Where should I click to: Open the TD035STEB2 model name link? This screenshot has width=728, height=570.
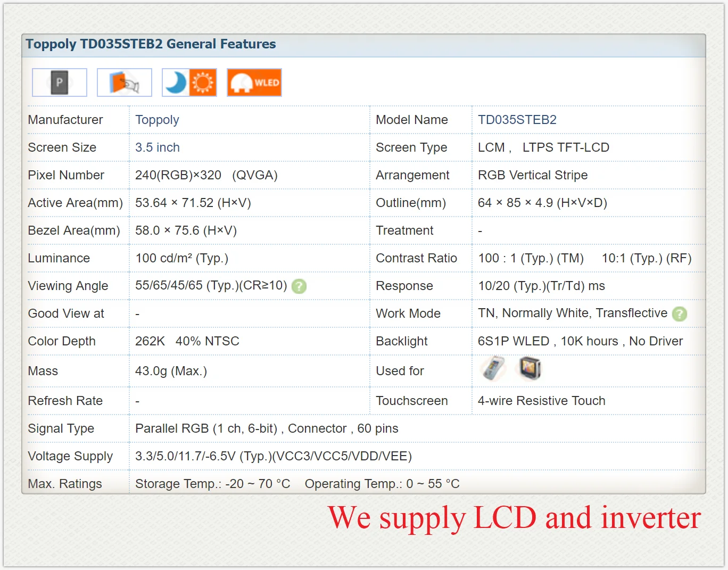[517, 120]
